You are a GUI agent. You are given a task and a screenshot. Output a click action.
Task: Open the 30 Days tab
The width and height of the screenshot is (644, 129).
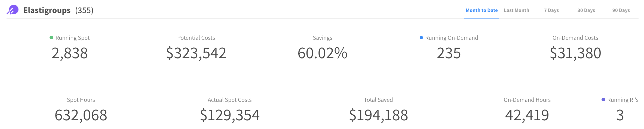pos(586,10)
